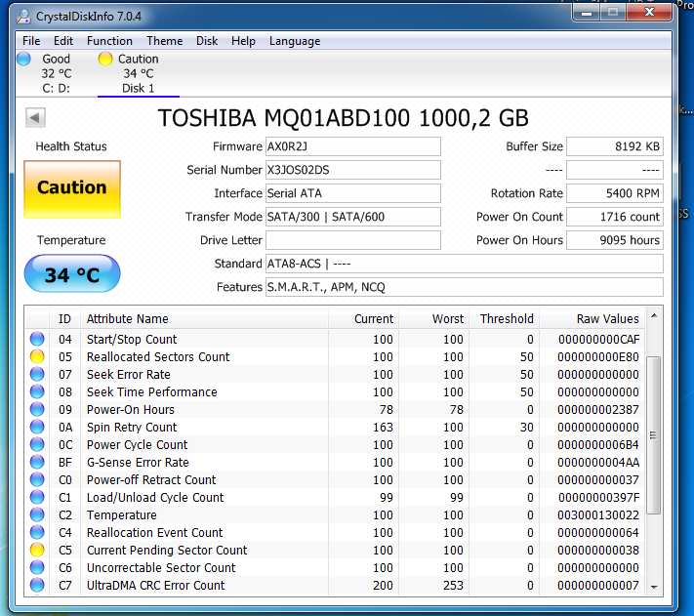Open the Edit menu
This screenshot has width=694, height=616.
pos(63,41)
